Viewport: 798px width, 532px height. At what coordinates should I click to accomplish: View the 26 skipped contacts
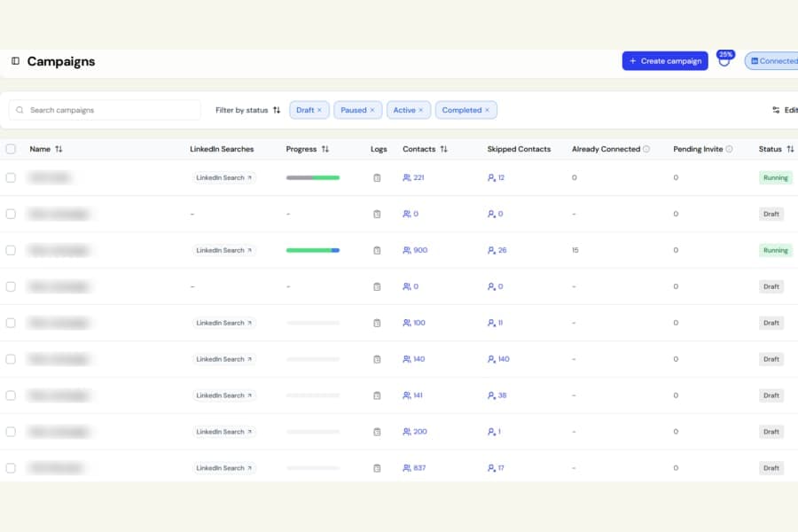pyautogui.click(x=497, y=250)
